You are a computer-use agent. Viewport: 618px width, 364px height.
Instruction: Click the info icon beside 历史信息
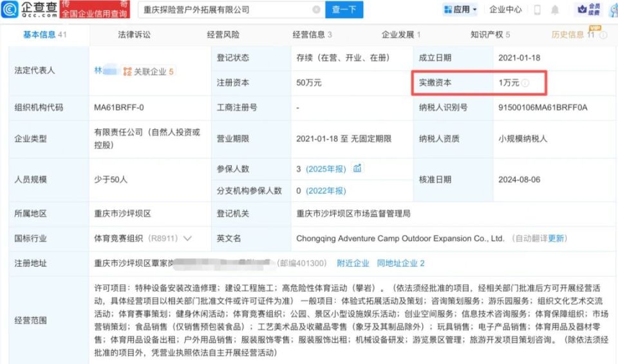point(603,35)
